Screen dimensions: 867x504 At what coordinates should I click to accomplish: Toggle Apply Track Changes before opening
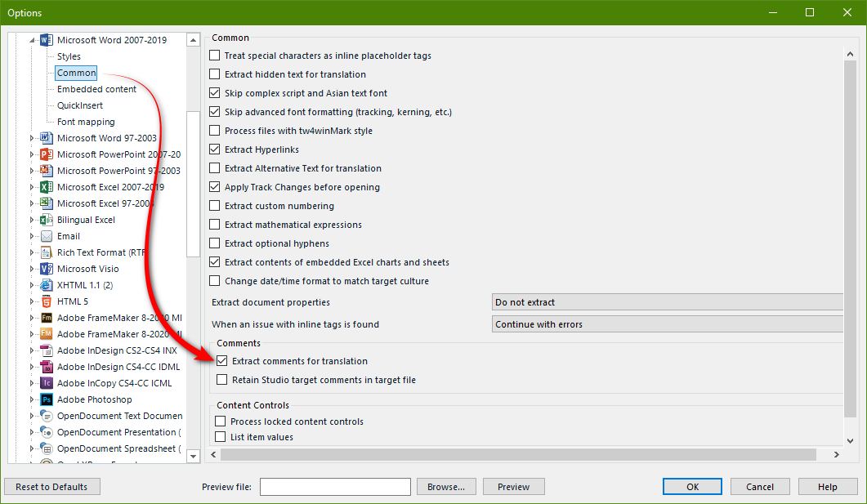point(215,187)
